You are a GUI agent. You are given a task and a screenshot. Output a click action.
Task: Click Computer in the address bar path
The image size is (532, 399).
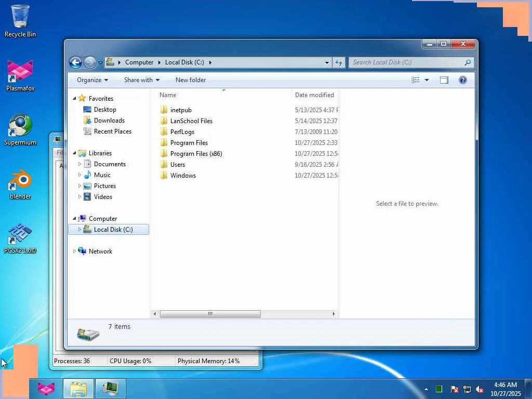pyautogui.click(x=139, y=62)
